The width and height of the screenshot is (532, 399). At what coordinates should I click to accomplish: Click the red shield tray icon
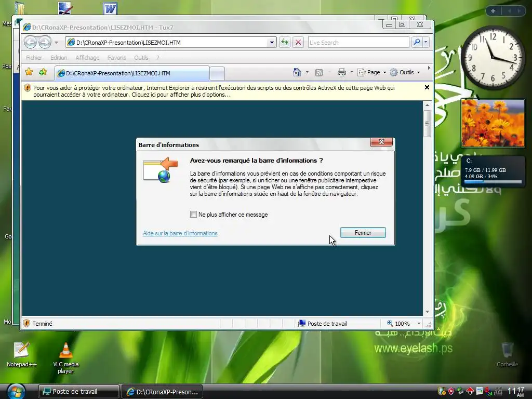click(451, 391)
